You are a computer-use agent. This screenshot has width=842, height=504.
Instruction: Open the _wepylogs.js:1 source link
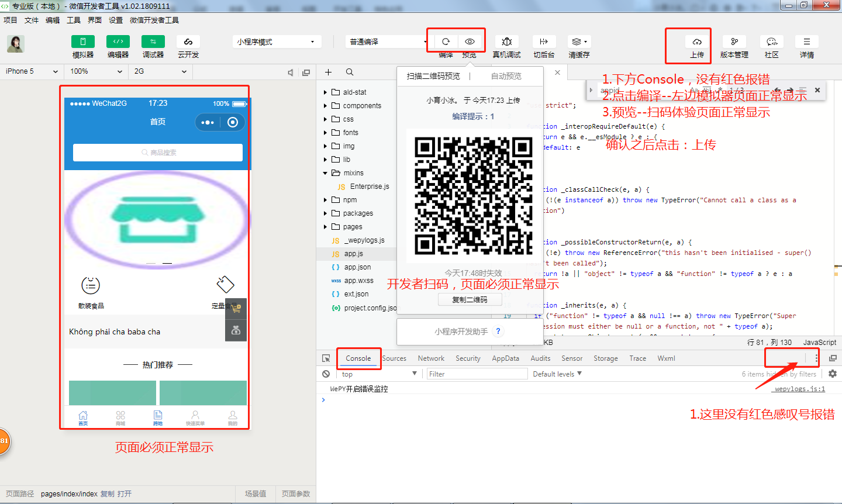pyautogui.click(x=800, y=389)
